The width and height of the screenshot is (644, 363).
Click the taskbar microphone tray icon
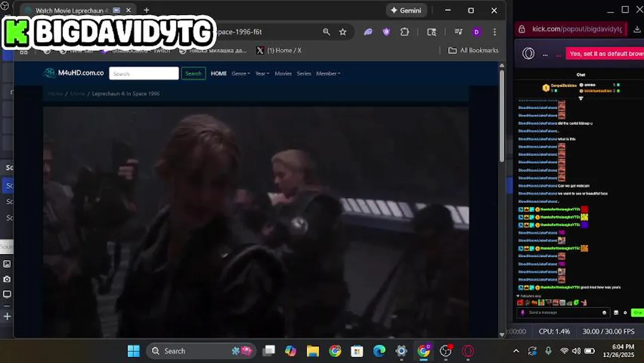(548, 351)
